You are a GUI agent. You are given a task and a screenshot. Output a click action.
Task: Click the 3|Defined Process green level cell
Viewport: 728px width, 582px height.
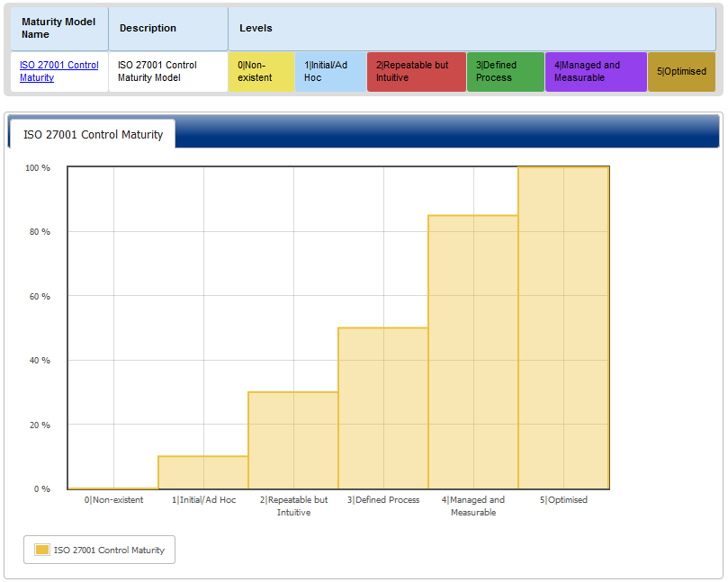click(x=506, y=71)
